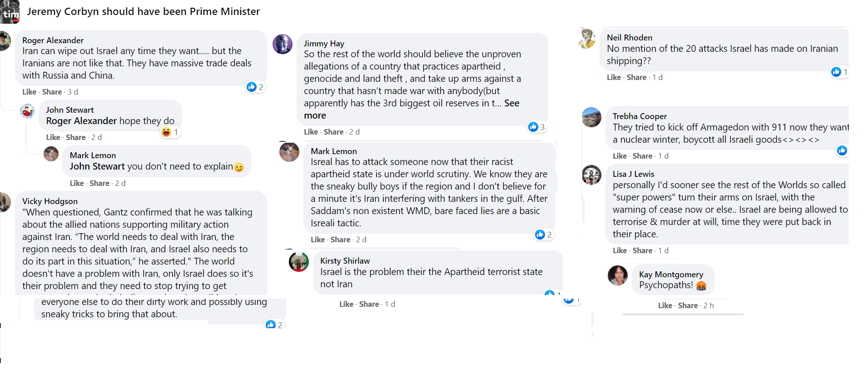
Task: Like Roger Alexander's comment
Action: [29, 92]
